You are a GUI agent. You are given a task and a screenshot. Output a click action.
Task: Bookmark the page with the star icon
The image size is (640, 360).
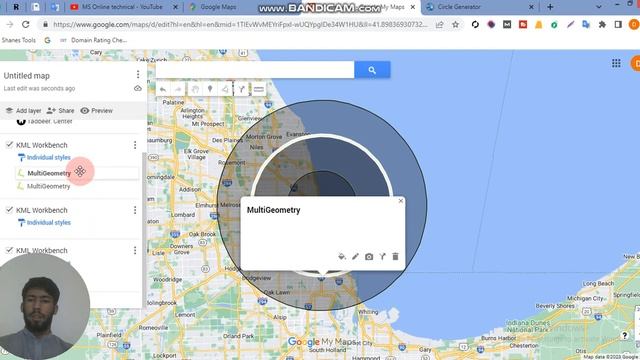(456, 24)
